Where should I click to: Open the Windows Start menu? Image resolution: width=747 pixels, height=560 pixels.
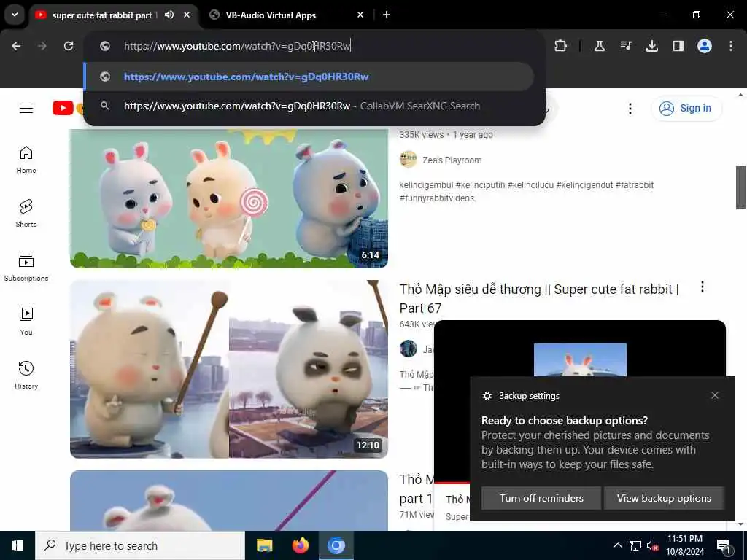[x=18, y=545]
